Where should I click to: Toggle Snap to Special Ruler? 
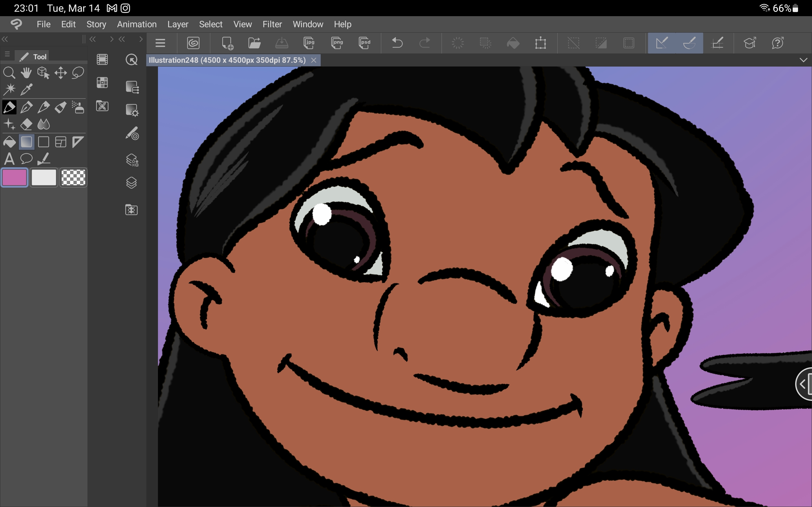click(689, 43)
